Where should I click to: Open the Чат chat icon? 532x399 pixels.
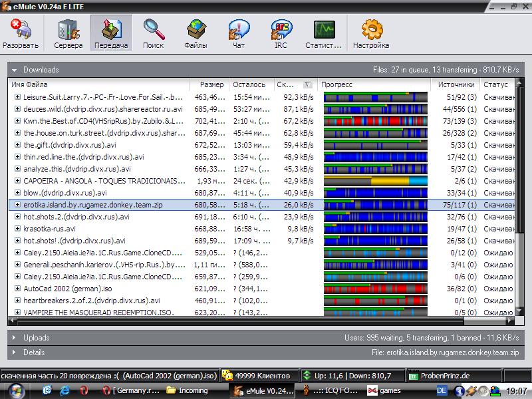[x=239, y=29]
